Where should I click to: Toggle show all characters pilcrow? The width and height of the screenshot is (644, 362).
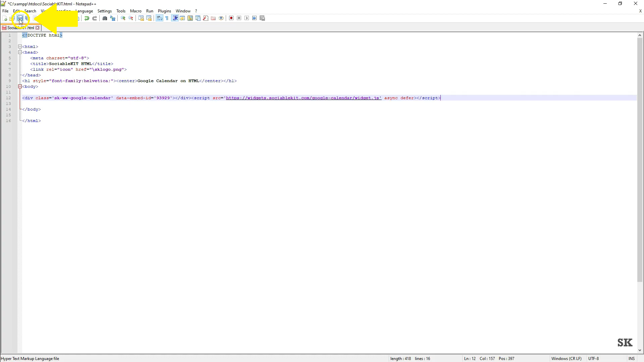167,18
